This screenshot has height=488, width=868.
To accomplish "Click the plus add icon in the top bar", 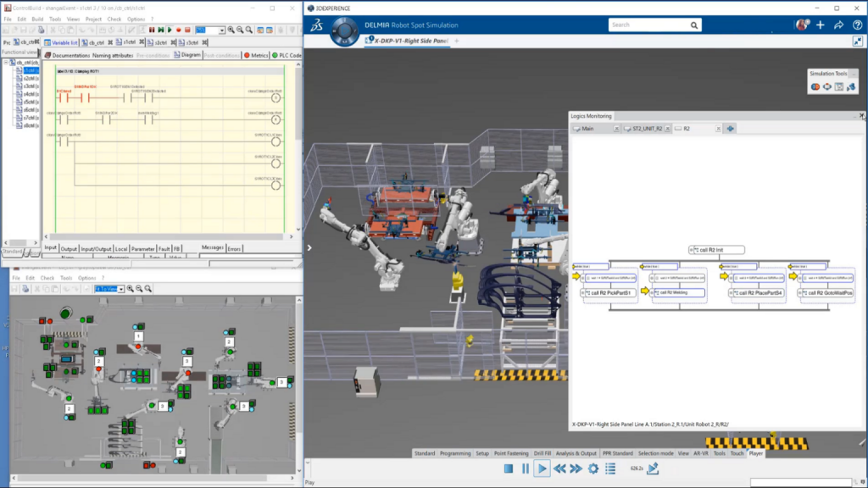I will tap(821, 25).
